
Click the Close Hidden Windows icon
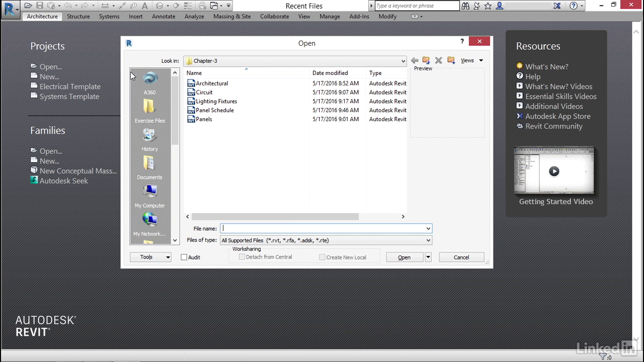[x=202, y=6]
